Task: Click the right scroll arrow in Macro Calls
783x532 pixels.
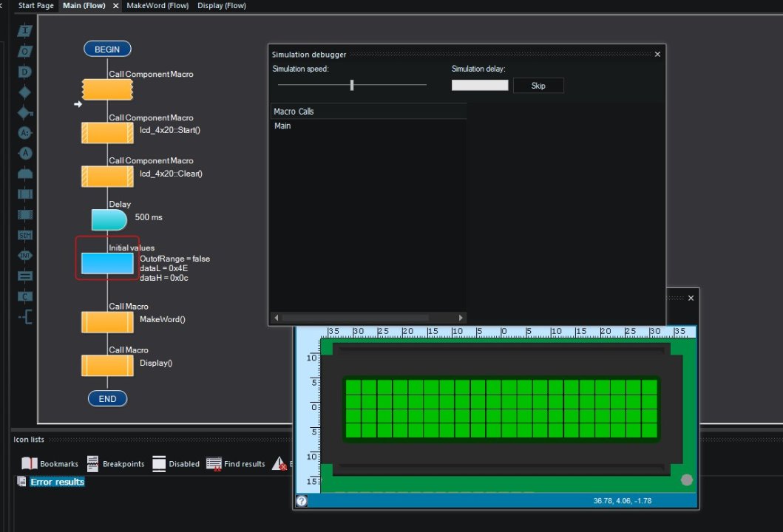Action: tap(461, 318)
